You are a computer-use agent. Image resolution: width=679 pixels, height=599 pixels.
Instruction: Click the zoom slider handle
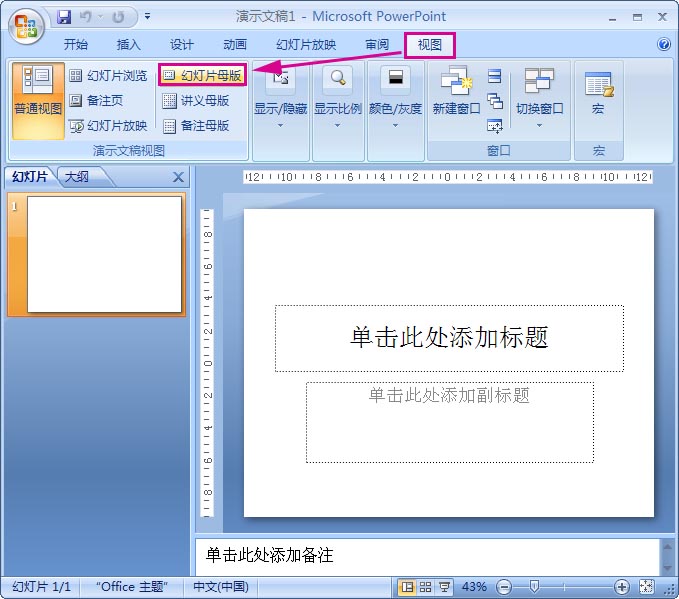click(534, 587)
